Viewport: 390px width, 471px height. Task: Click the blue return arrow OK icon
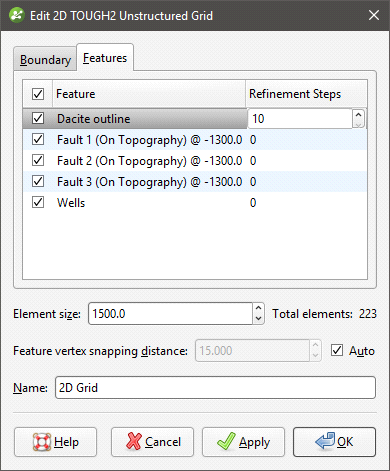pos(325,441)
